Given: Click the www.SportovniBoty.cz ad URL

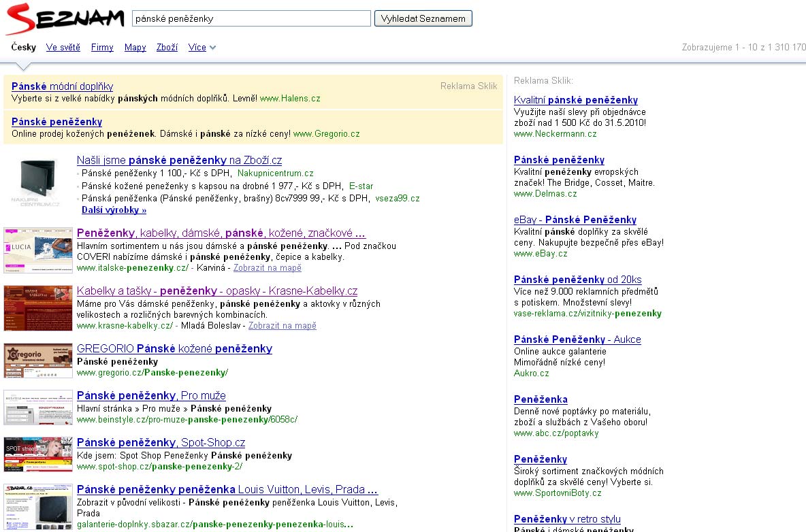Looking at the screenshot, I should pyautogui.click(x=558, y=493).
